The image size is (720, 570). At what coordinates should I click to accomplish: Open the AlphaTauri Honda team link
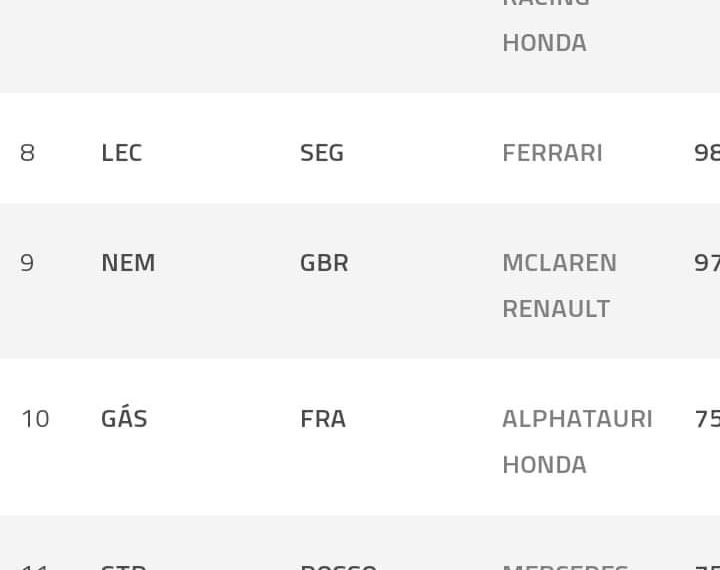tap(577, 441)
